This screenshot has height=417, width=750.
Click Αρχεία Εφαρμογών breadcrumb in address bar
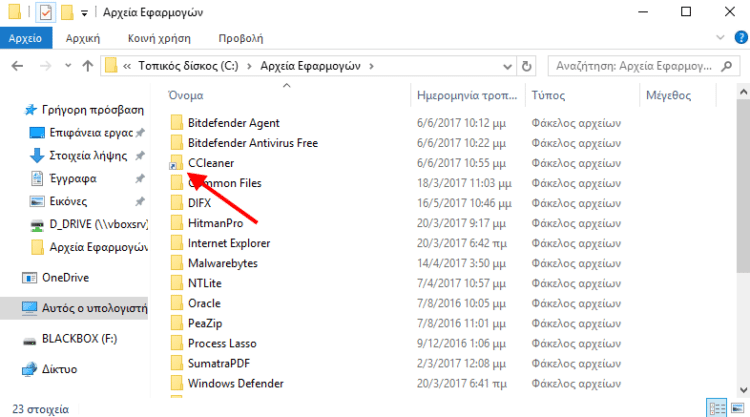[x=310, y=66]
